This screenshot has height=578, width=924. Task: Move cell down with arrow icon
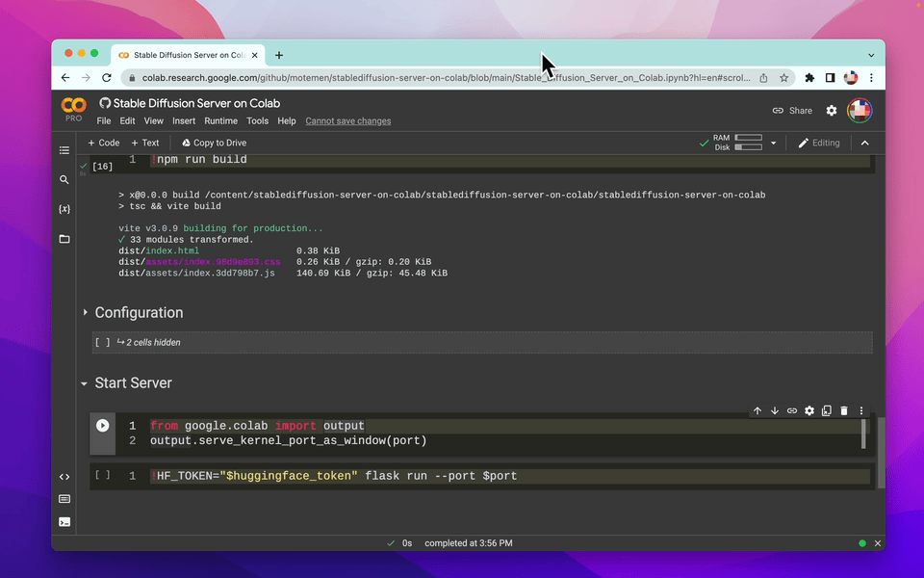pyautogui.click(x=774, y=410)
